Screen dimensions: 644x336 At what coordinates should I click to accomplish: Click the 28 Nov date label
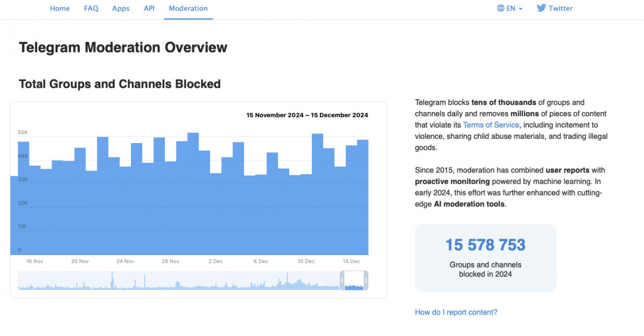(x=171, y=262)
